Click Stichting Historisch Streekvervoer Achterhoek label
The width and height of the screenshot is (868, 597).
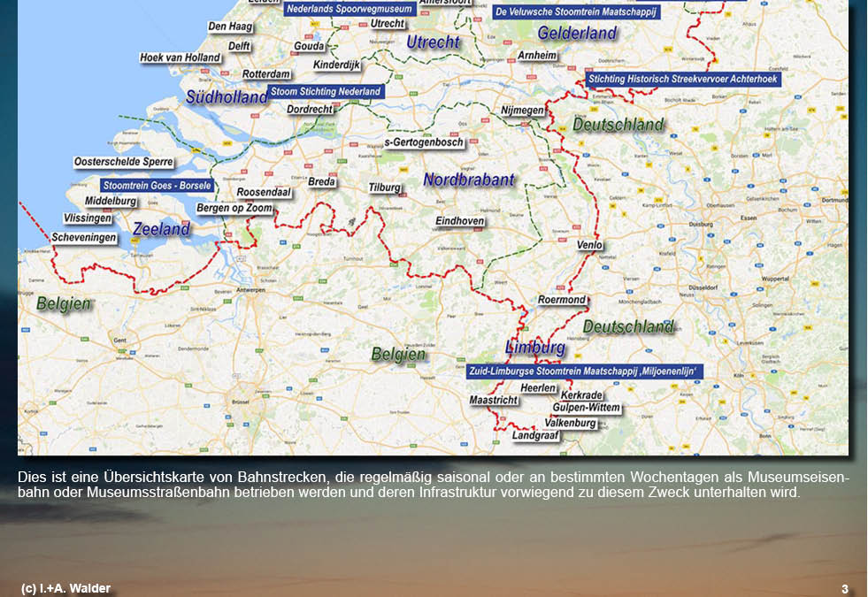682,79
